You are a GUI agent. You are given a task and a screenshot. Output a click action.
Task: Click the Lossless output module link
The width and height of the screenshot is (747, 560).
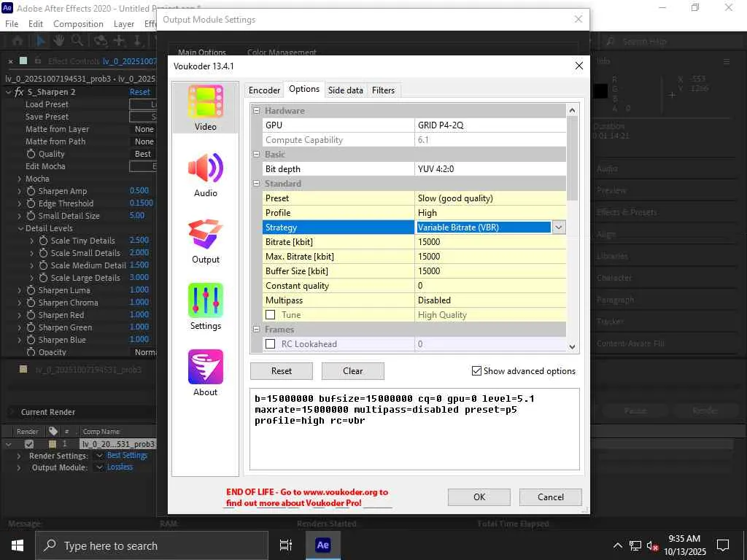tap(120, 467)
